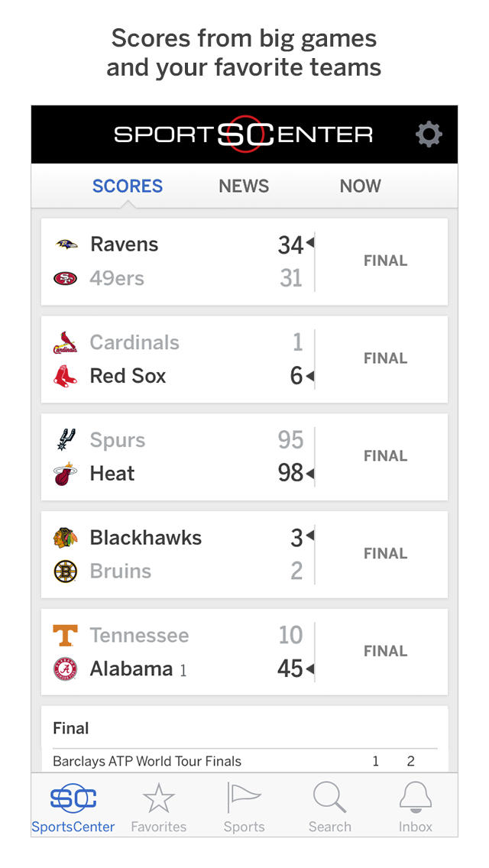Image resolution: width=489 pixels, height=868 pixels.
Task: Tap the Blackhawks team logo
Action: [x=66, y=538]
